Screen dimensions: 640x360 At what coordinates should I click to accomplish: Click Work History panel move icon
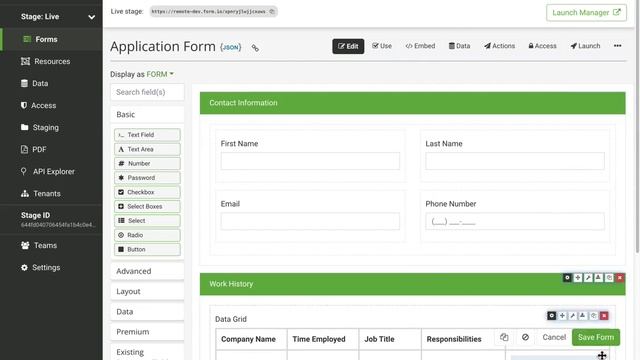pyautogui.click(x=578, y=278)
